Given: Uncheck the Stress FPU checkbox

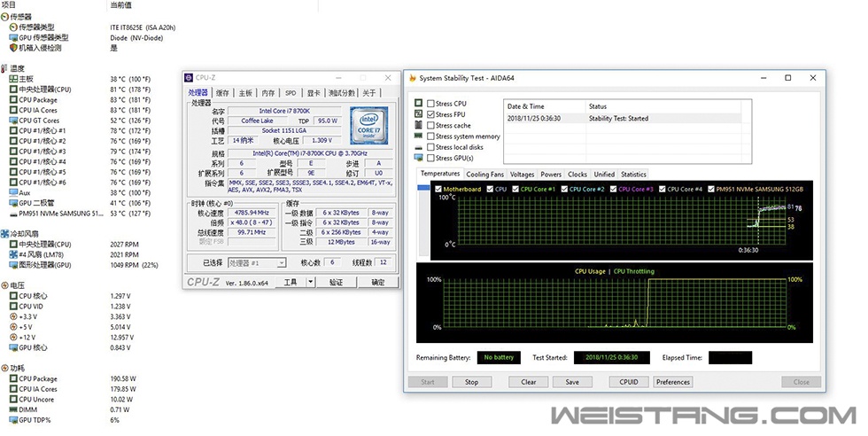Looking at the screenshot, I should (430, 114).
